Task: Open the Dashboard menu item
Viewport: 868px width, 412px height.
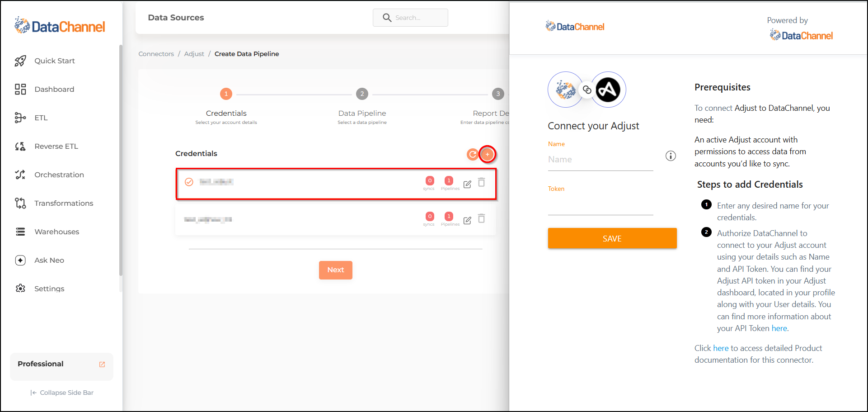Action: click(x=54, y=89)
